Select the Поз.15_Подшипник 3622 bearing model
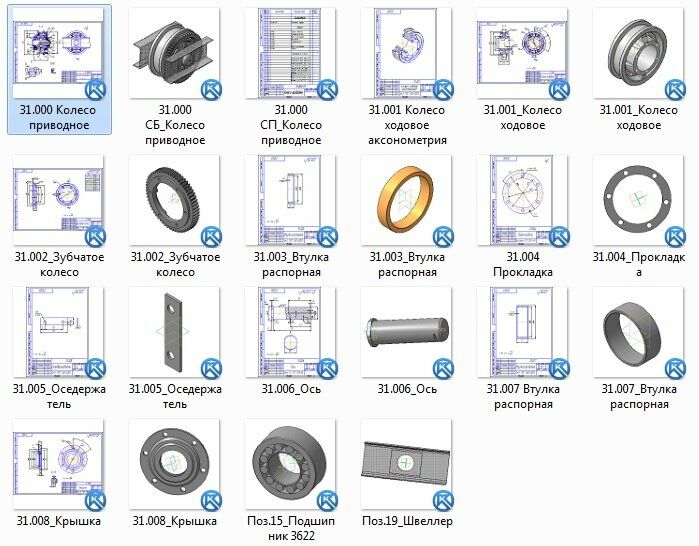Viewport: 699px width, 546px height. pos(291,464)
